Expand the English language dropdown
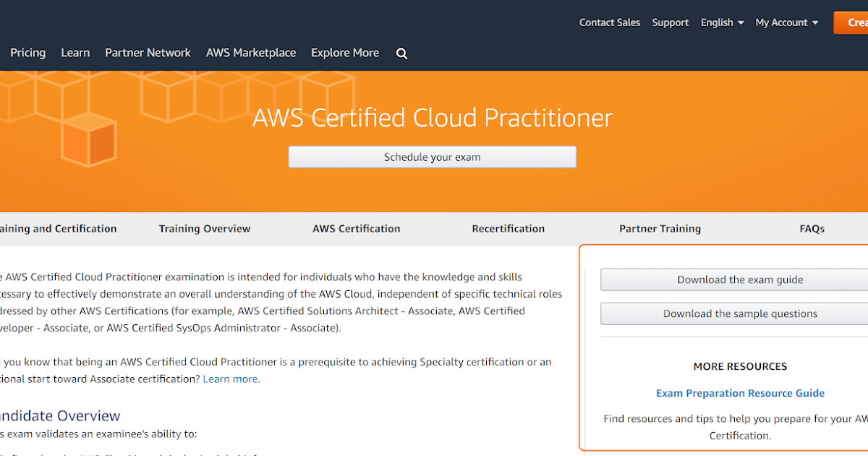 (x=722, y=22)
